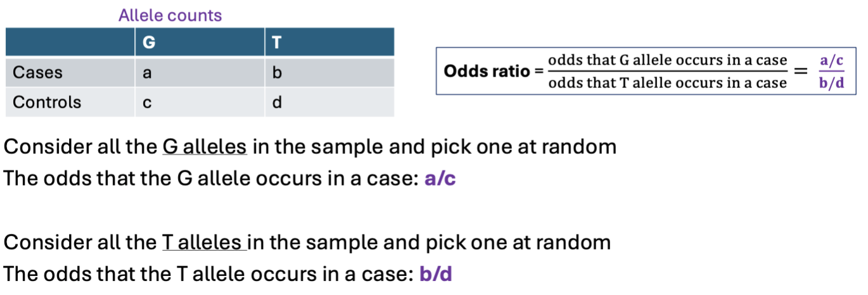Click the "Allele counts" table title

tap(170, 15)
